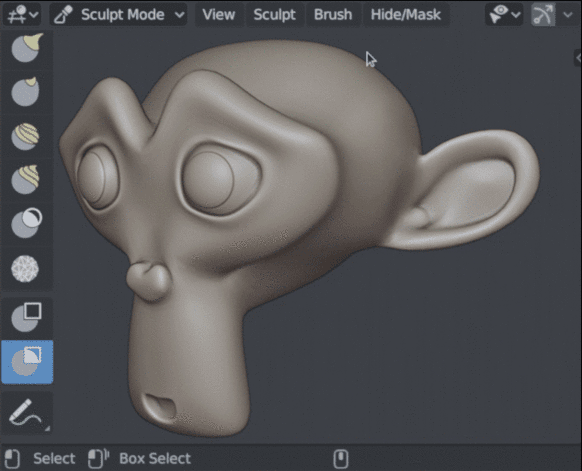
Task: Open the Brush menu
Action: [x=333, y=14]
